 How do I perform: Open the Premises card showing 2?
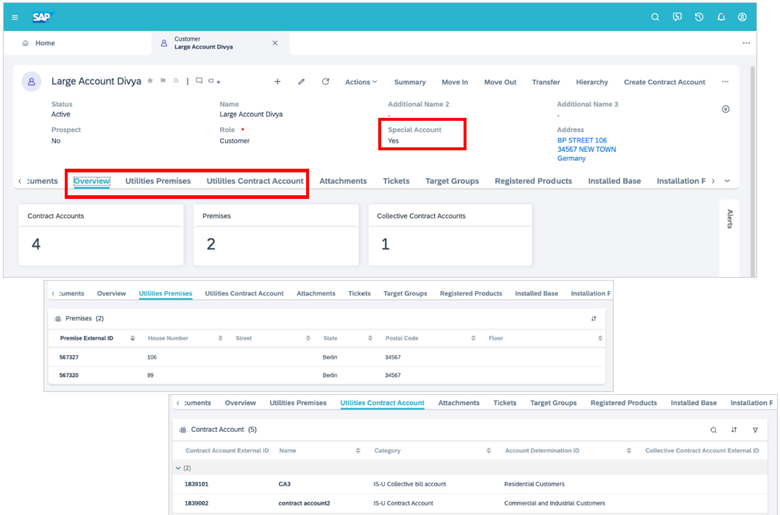pyautogui.click(x=276, y=235)
